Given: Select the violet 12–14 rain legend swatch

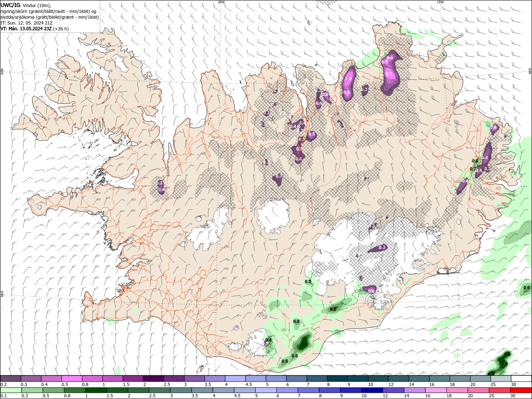Looking at the screenshot, I should [x=393, y=390].
